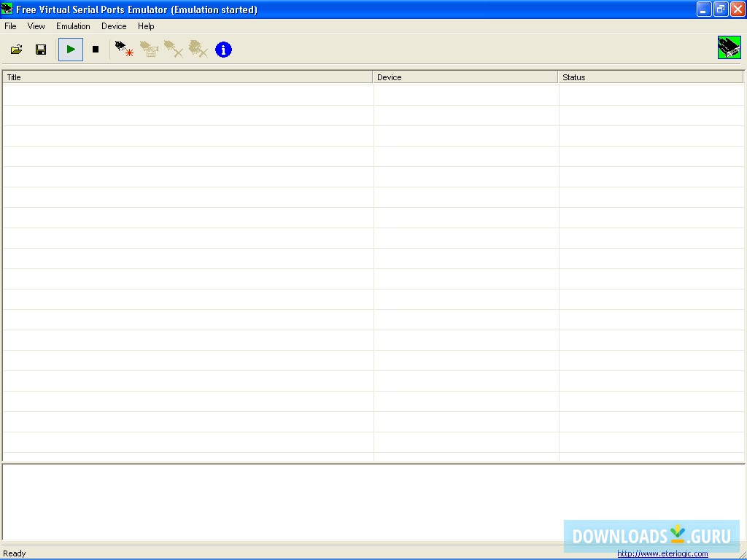Open the disabled device properties icon

[149, 50]
